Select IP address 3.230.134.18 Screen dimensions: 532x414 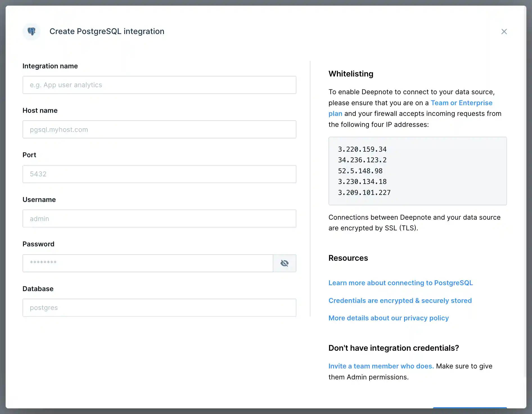tap(362, 182)
